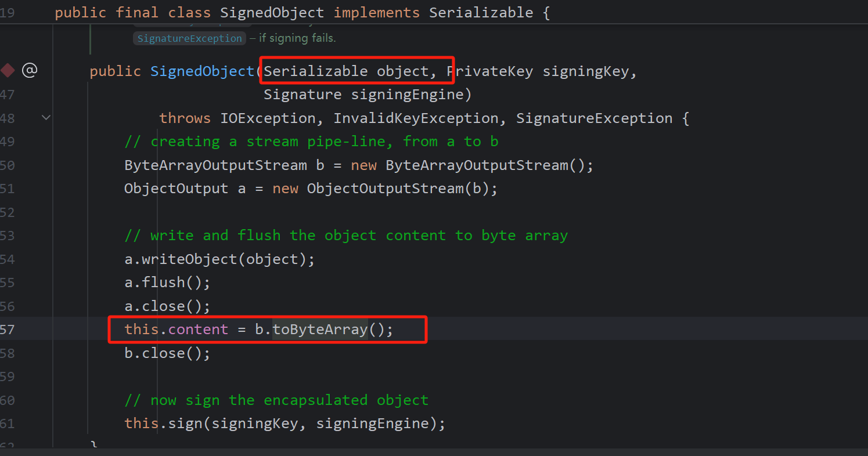Screen dimensions: 868x456
Task: Click the 'Serializable object' constructor parameter
Action: coord(346,71)
